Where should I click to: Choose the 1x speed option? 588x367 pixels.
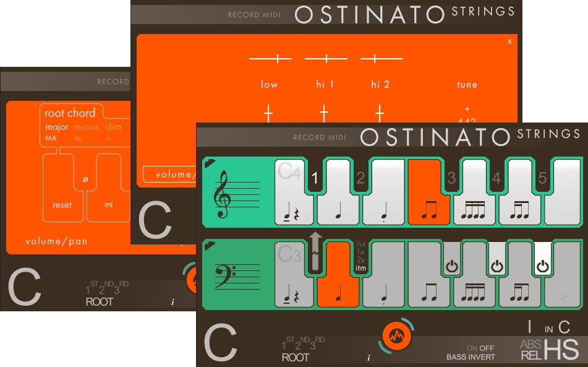[360, 252]
